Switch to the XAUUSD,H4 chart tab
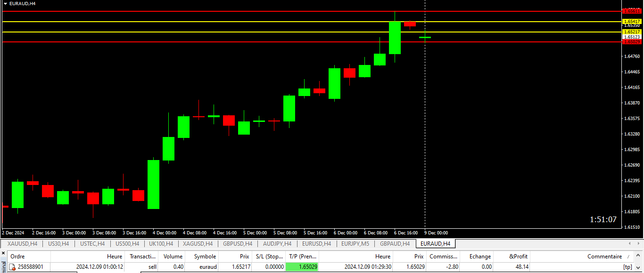Viewport: 644px width, 273px height. point(22,244)
